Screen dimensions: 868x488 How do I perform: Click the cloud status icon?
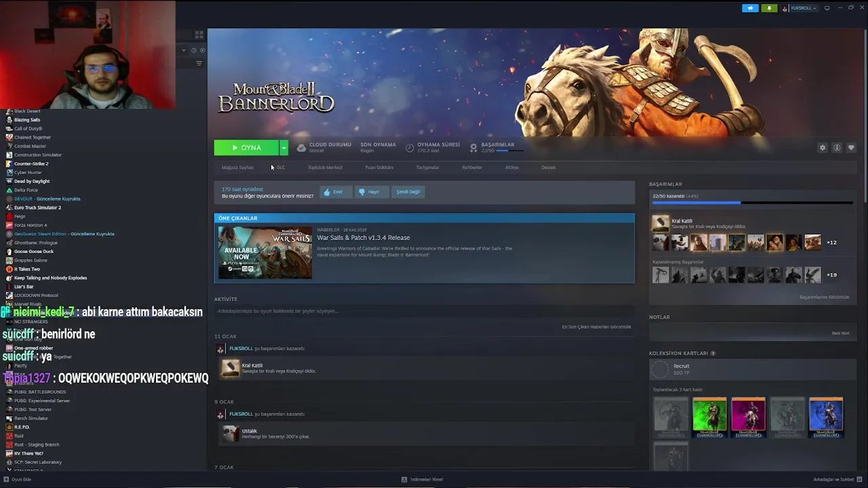301,147
